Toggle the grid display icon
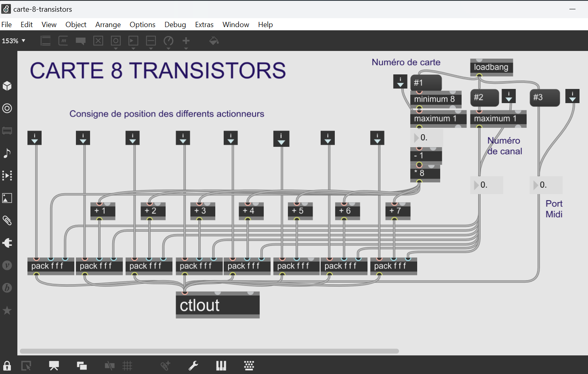 tap(128, 366)
